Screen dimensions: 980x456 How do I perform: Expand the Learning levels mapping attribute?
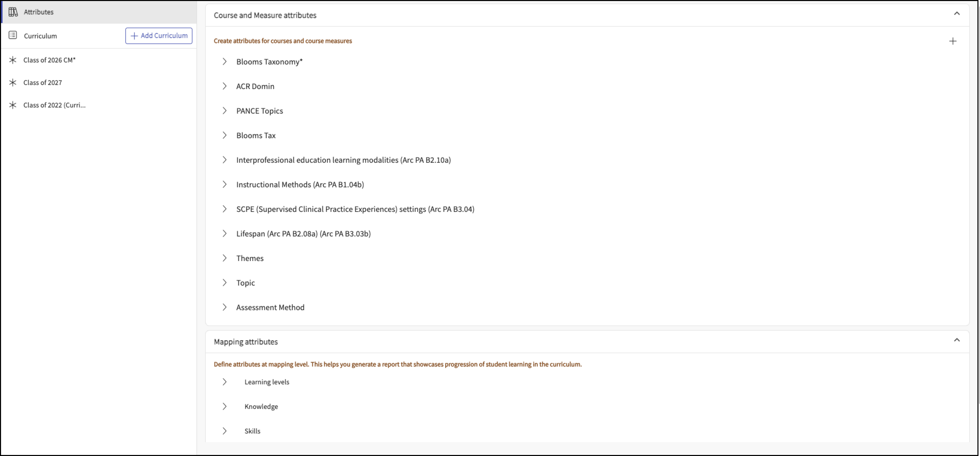[224, 382]
